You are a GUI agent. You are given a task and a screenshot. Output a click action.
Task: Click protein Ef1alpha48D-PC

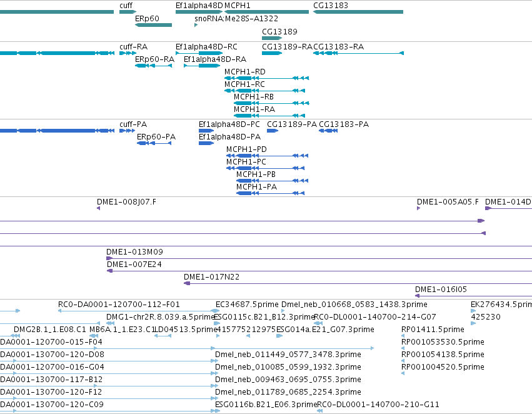pyautogui.click(x=229, y=124)
